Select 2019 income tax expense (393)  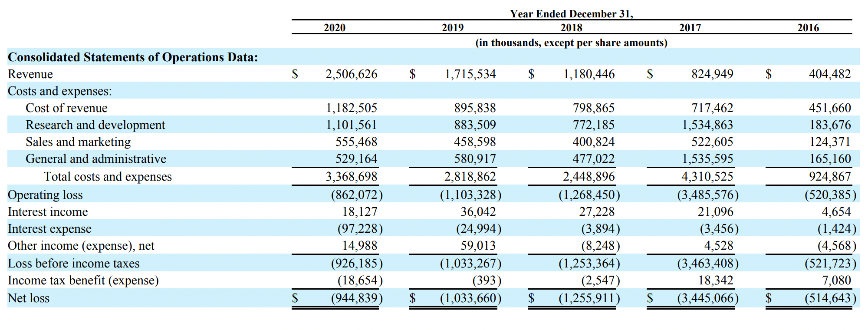487,280
